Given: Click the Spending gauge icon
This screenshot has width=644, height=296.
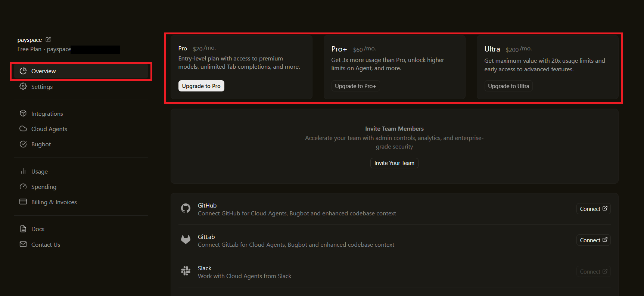Looking at the screenshot, I should [x=23, y=187].
